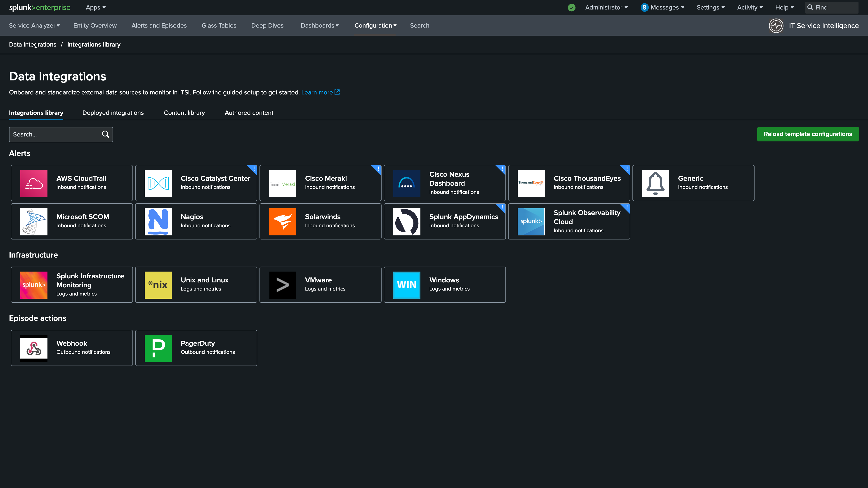Expand the Messages dropdown
868x488 pixels.
663,7
